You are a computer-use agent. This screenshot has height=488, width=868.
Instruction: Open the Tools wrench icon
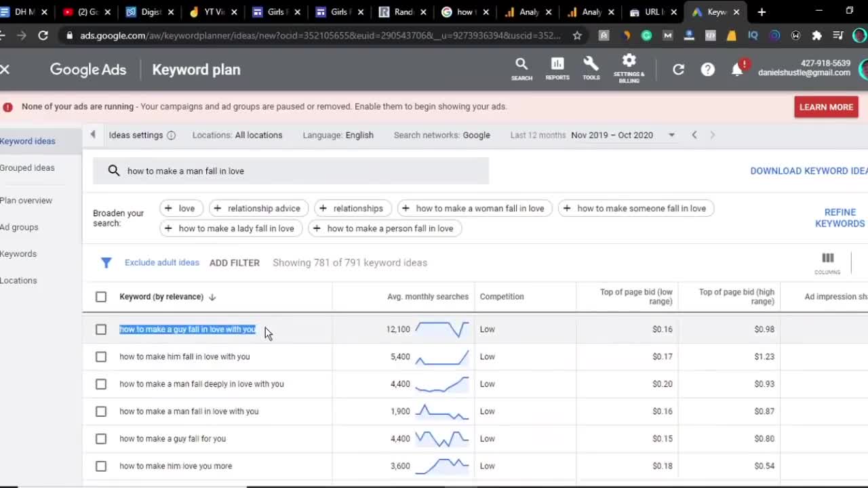click(591, 68)
